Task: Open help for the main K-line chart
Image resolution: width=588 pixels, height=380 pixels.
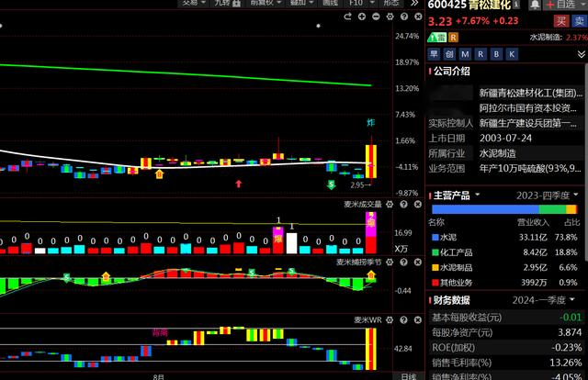Action: (x=404, y=17)
